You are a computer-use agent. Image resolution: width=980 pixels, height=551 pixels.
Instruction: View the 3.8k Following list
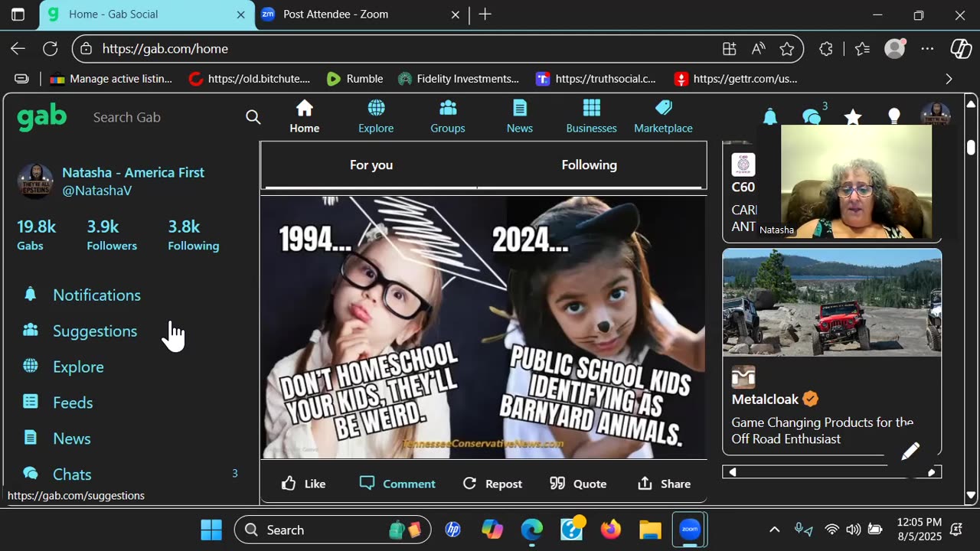(x=194, y=235)
